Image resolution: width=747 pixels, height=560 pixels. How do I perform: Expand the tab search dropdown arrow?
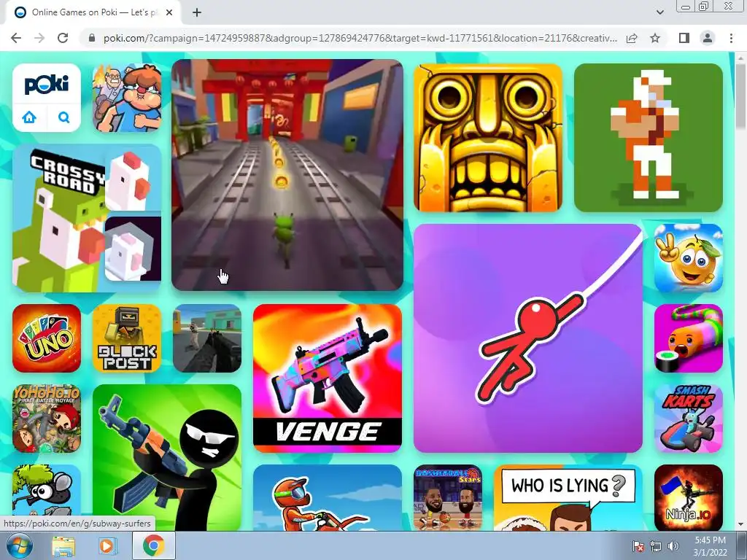[x=659, y=13]
